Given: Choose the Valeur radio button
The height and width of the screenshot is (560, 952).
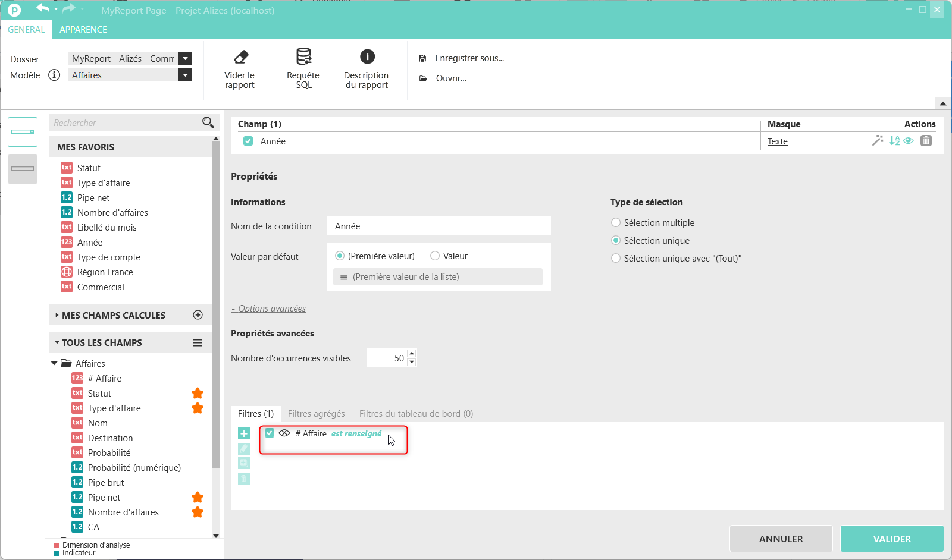Looking at the screenshot, I should (435, 256).
